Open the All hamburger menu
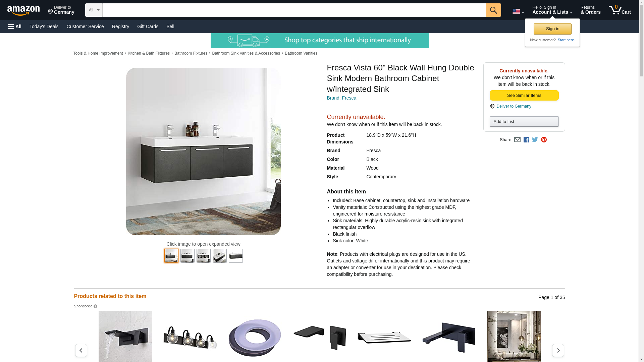Image resolution: width=644 pixels, height=362 pixels. [15, 26]
